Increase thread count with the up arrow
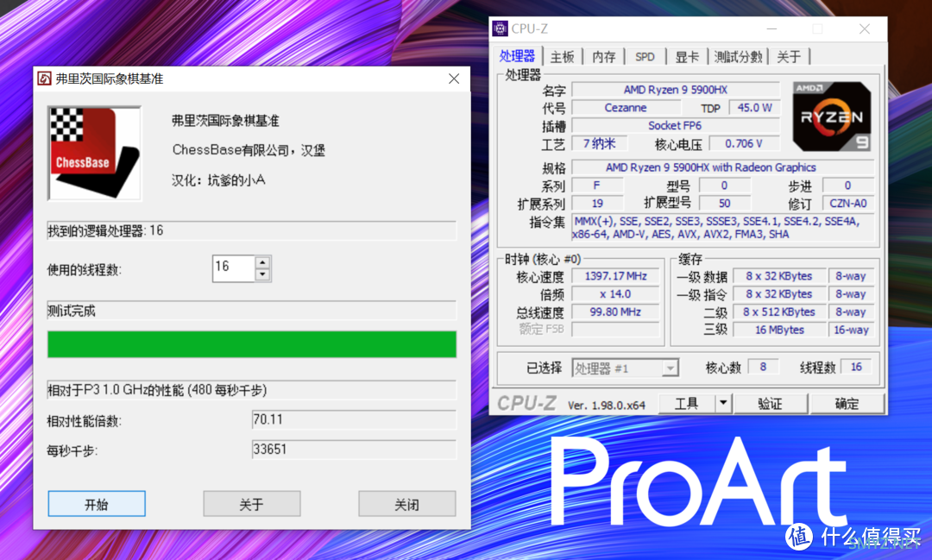932x560 pixels. click(262, 262)
